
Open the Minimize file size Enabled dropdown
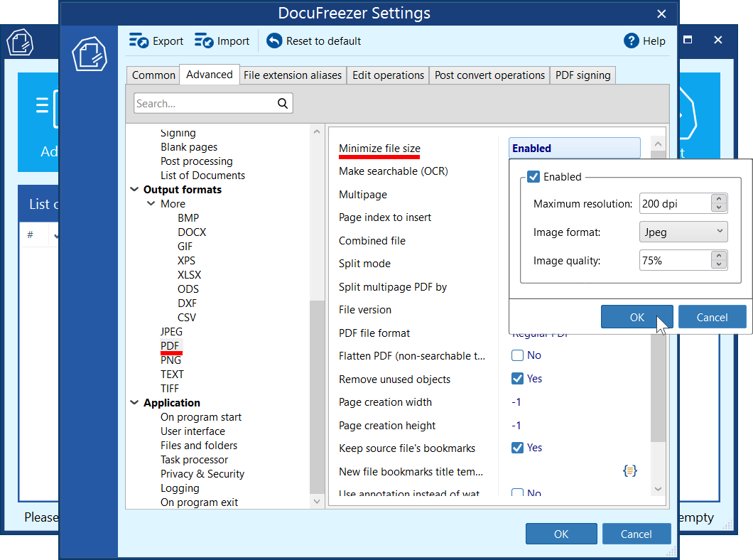coord(575,148)
